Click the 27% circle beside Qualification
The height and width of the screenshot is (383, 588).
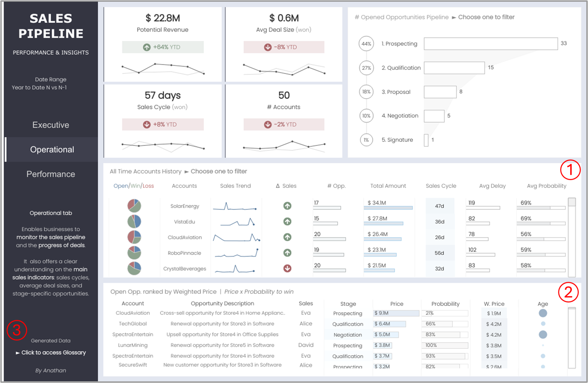click(366, 68)
